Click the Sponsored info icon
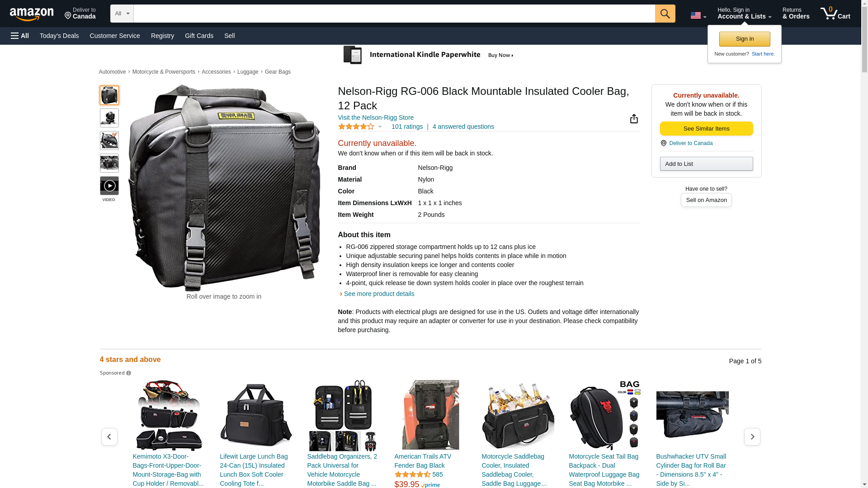 point(128,373)
